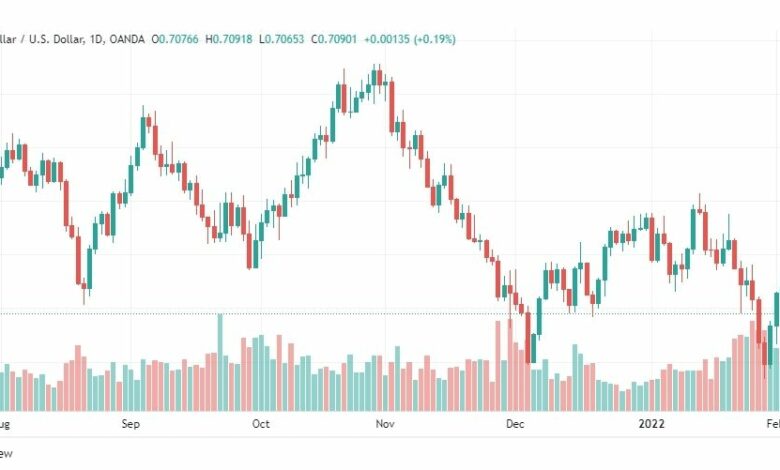780x470 pixels.
Task: Click the dotted horizontal price line
Action: [x=390, y=314]
